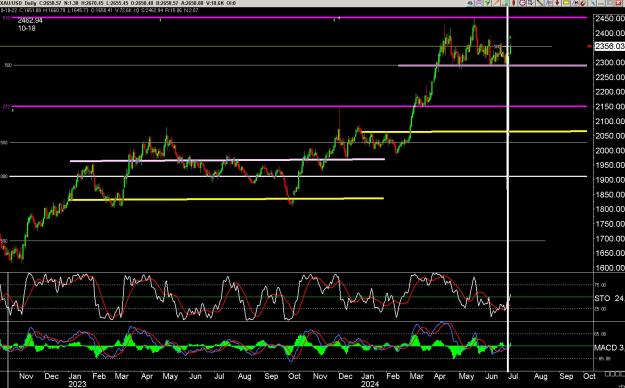
Task: Select the magenta horizontal line near 2450
Action: [x=299, y=18]
